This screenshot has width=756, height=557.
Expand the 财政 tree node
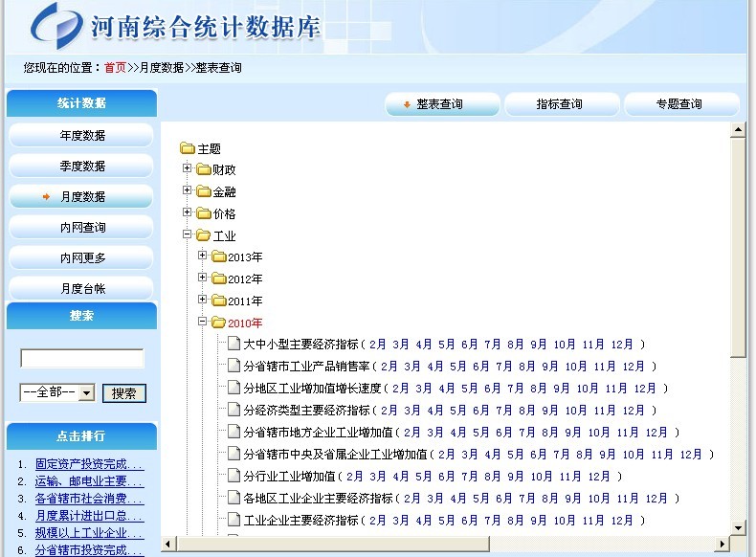click(x=188, y=168)
